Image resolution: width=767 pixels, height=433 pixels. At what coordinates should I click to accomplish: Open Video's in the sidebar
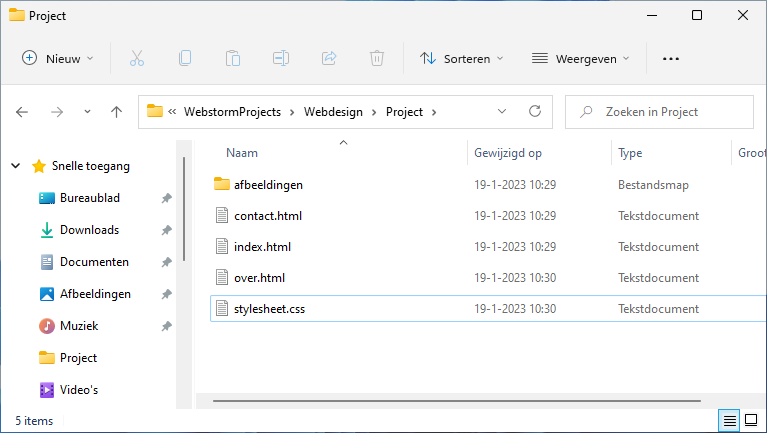click(x=79, y=389)
